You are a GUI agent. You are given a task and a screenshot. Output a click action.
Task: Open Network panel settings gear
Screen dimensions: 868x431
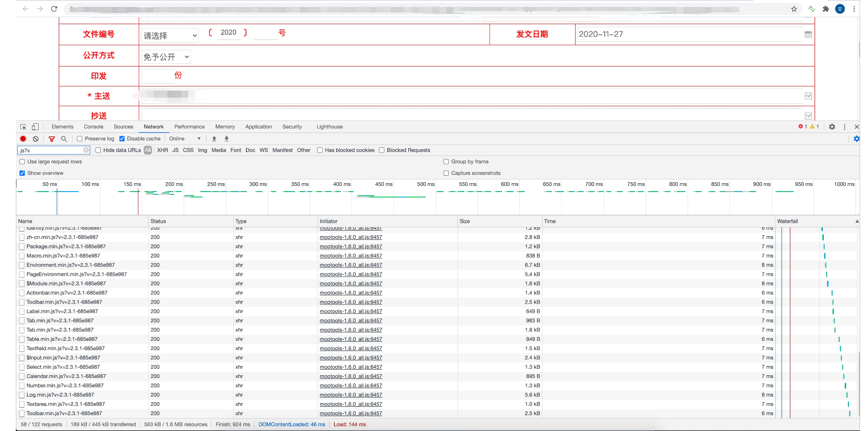click(856, 139)
